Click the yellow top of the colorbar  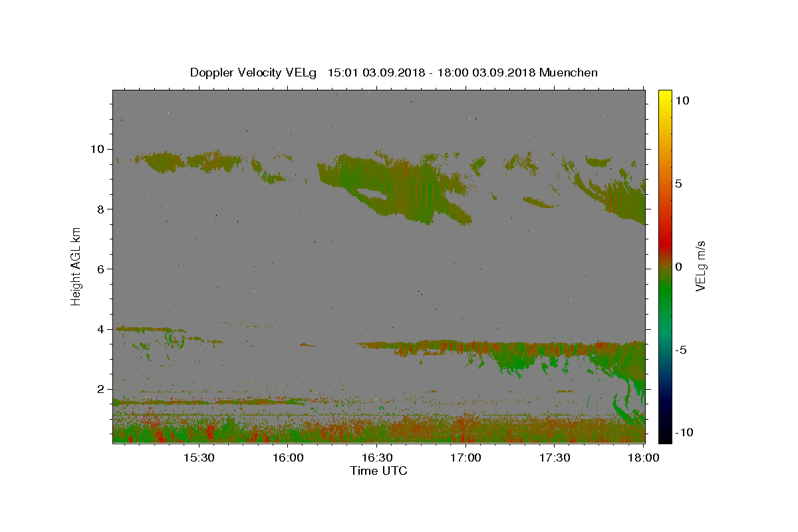click(x=664, y=96)
